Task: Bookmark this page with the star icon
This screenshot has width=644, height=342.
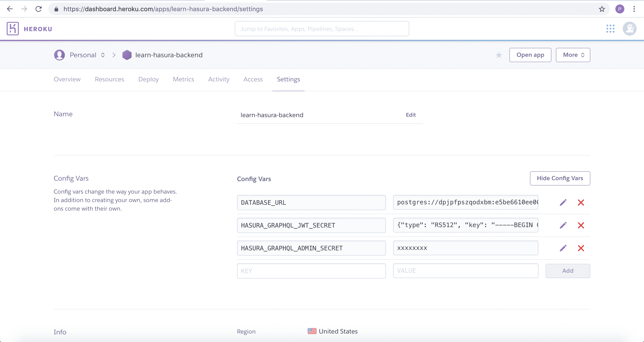Action: pyautogui.click(x=602, y=9)
